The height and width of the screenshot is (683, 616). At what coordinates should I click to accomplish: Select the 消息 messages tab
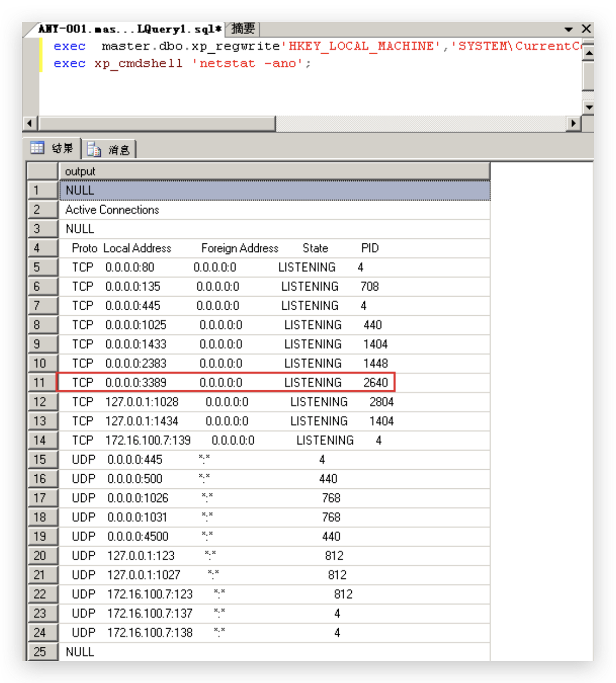[110, 149]
